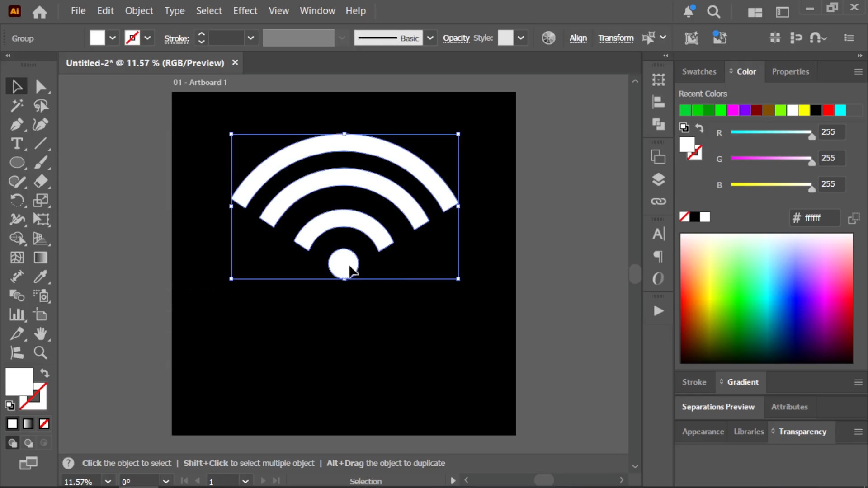This screenshot has height=488, width=868.
Task: Select the Pen tool
Action: point(17,125)
